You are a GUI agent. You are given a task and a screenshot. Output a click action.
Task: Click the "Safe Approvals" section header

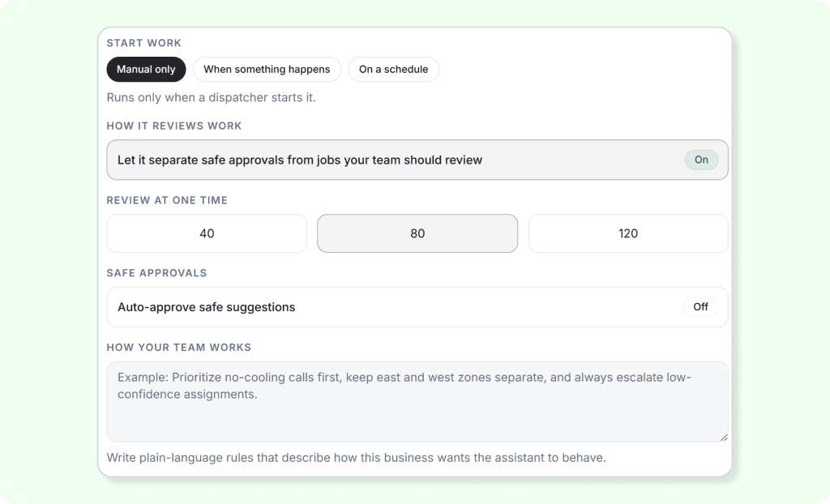pyautogui.click(x=156, y=273)
